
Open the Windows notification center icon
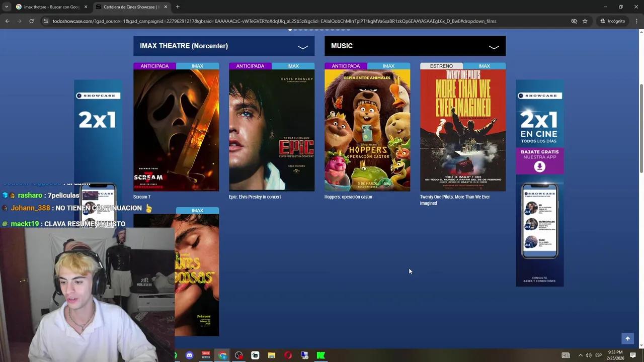[x=633, y=355]
